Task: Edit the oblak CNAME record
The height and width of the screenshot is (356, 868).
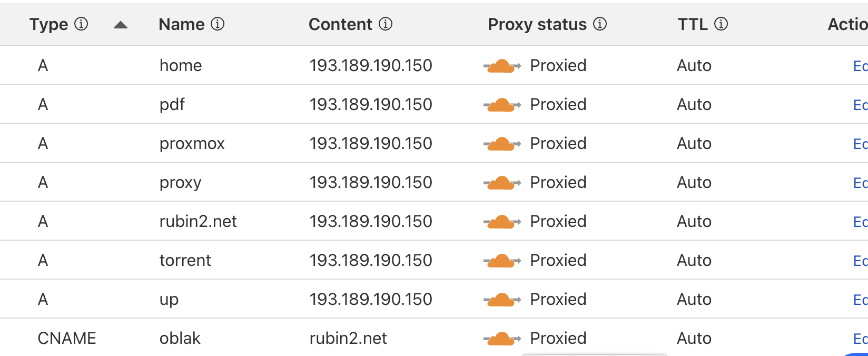Action: (x=860, y=339)
